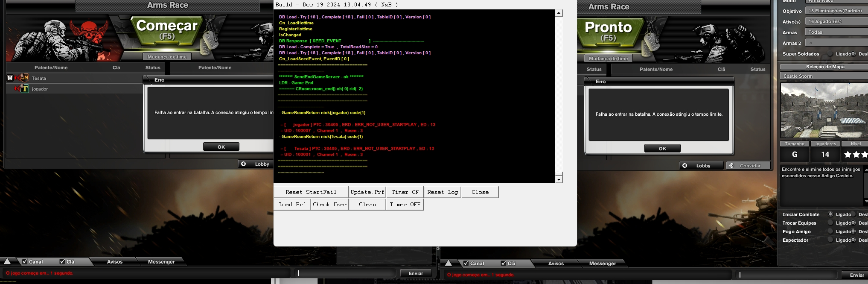Click the Timer OFF console button
This screenshot has width=868, height=284.
[405, 205]
